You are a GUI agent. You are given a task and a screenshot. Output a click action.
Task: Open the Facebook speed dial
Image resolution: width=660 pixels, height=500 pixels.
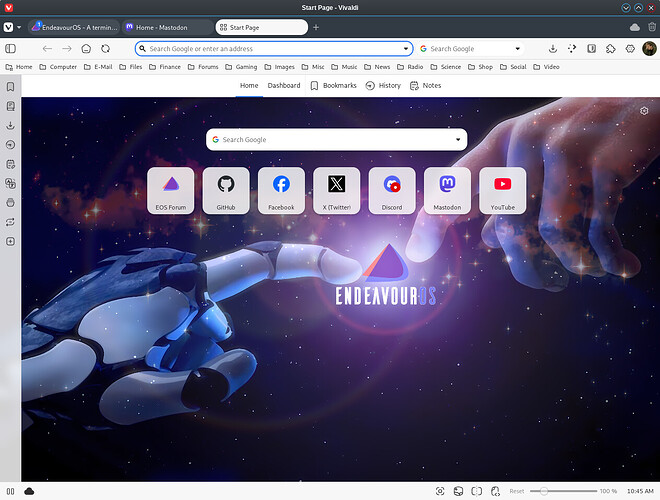click(x=281, y=191)
